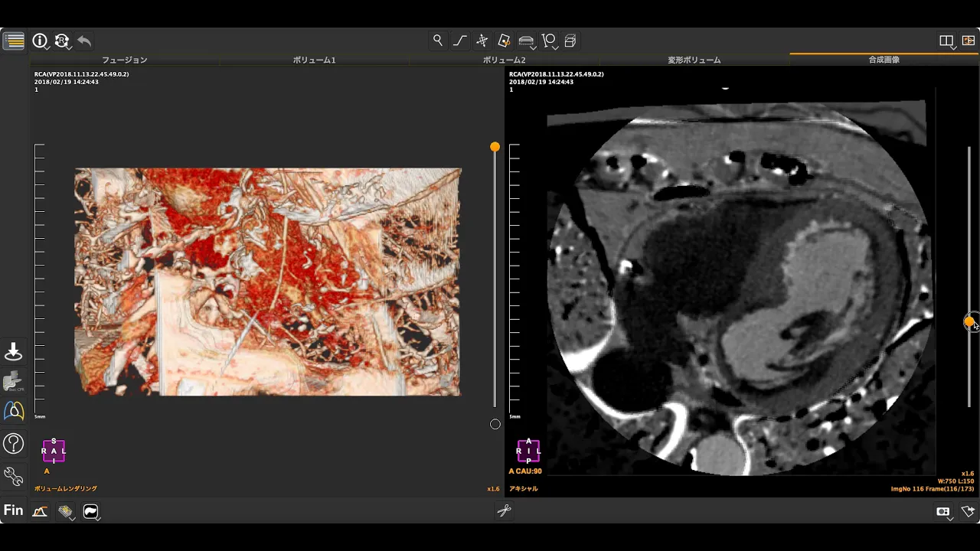Open the bottom-right export arrow dropdown
The width and height of the screenshot is (980, 551).
coord(969,512)
